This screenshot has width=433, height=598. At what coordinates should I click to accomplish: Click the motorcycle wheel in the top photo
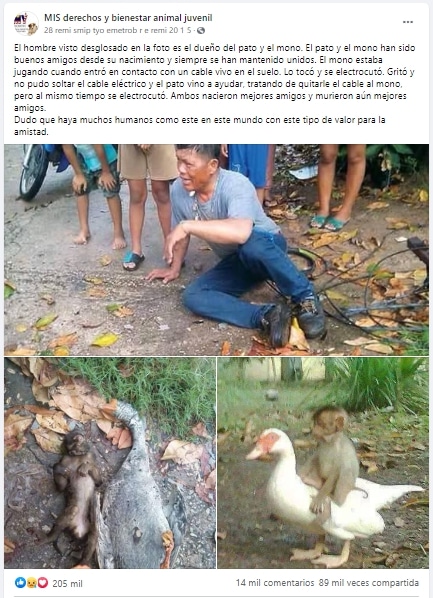click(34, 172)
